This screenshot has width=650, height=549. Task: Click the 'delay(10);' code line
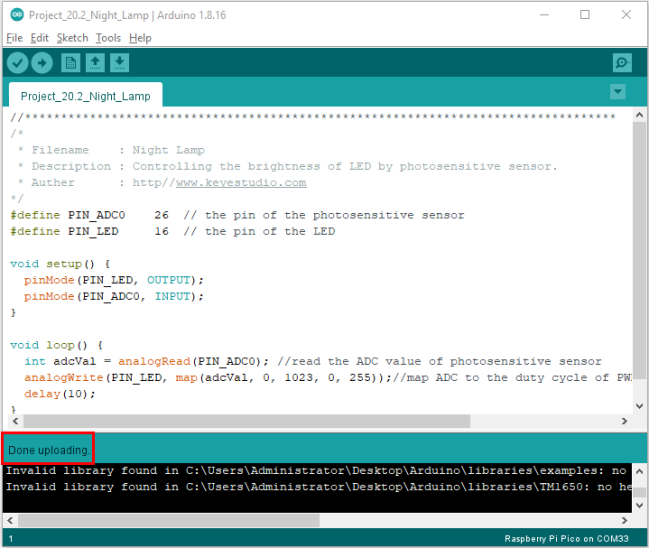pyautogui.click(x=60, y=394)
